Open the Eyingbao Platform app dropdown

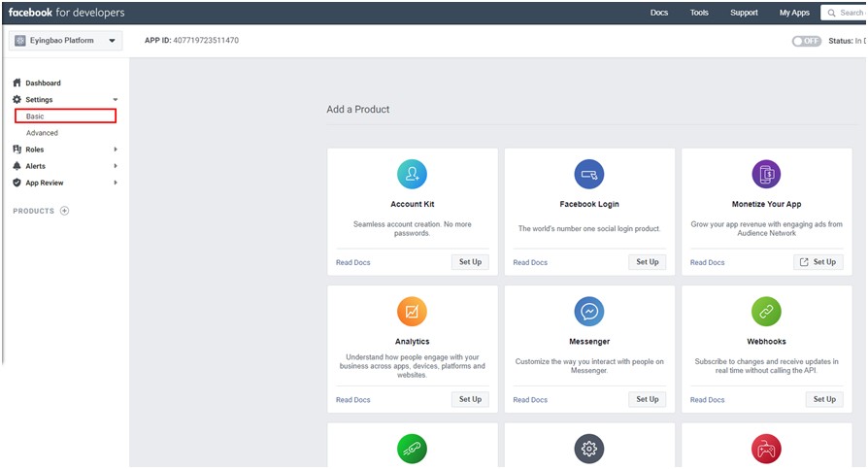[x=66, y=41]
